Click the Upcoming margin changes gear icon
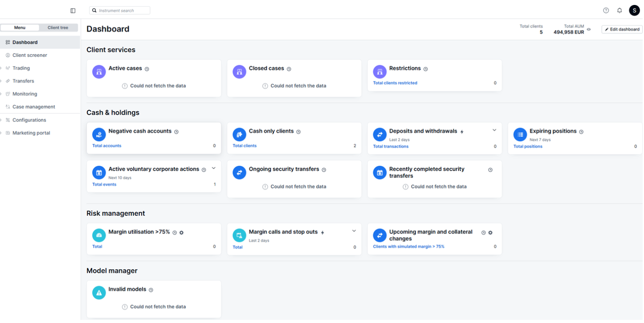Screen dimensions: 644x323 coord(490,233)
